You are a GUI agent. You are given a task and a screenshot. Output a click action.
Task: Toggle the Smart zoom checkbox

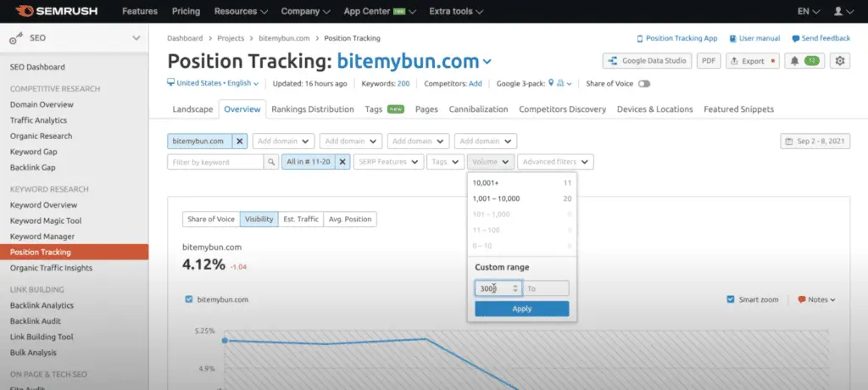[731, 299]
